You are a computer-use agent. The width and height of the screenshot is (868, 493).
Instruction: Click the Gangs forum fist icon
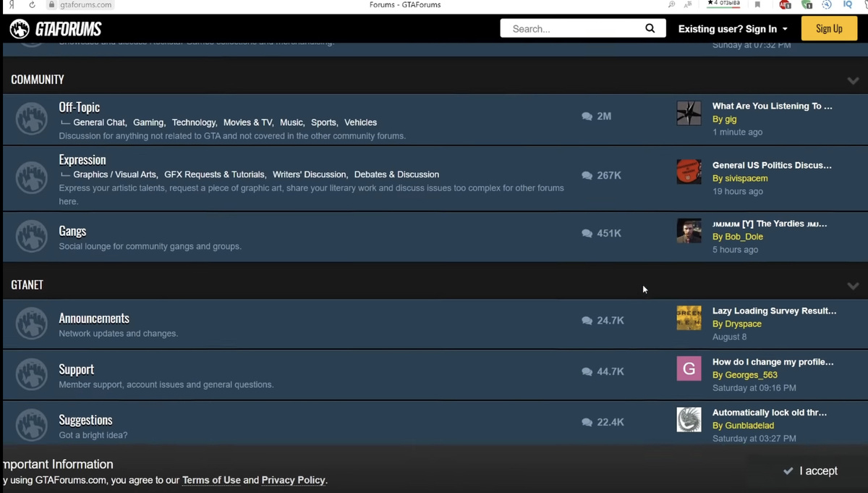(31, 236)
